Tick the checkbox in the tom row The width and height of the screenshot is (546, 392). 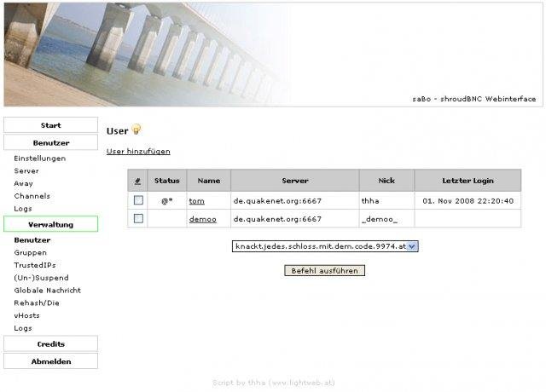pyautogui.click(x=138, y=200)
